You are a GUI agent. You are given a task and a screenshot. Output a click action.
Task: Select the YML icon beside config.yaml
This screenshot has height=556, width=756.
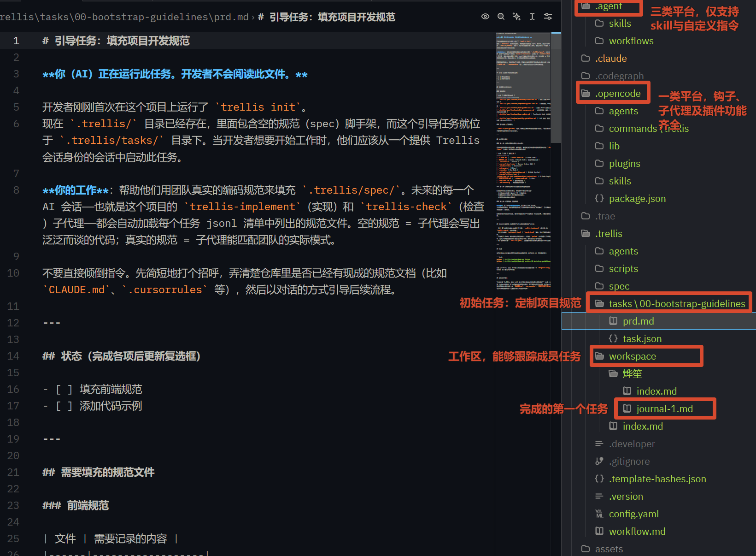point(599,514)
